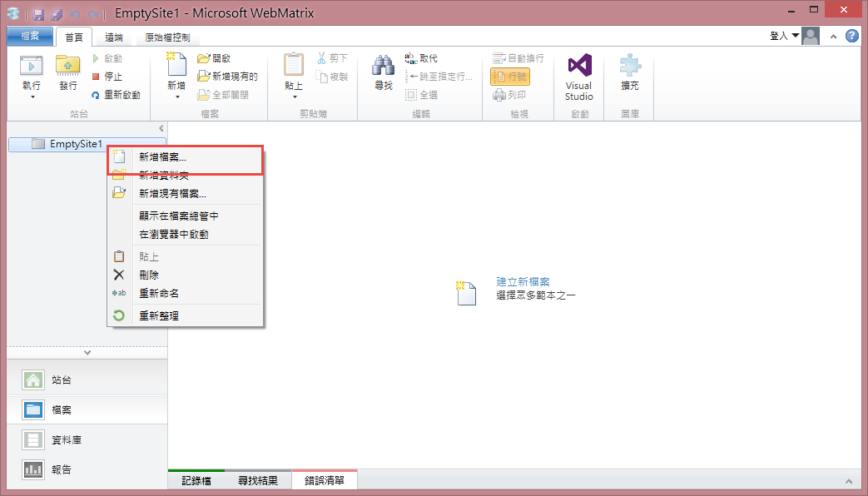Launch Visual Studio from the ribbon
The height and width of the screenshot is (496, 868).
[579, 77]
